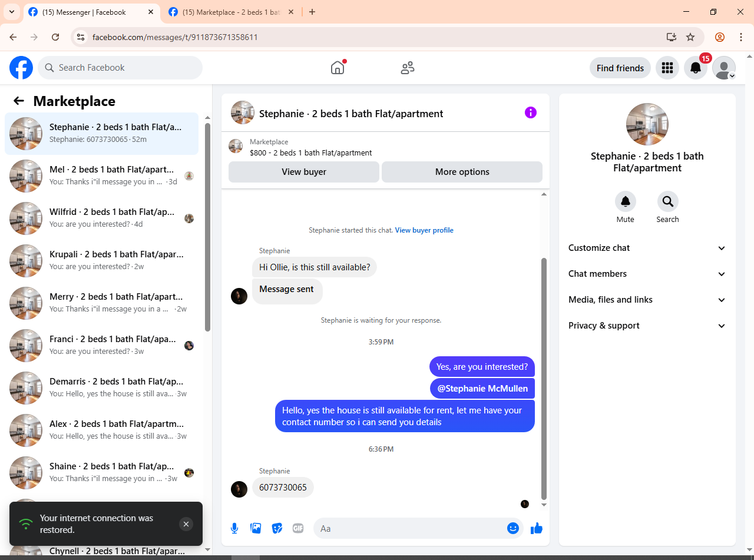Viewport: 754px width, 560px height.
Task: Reload the page with the browser refresh icon
Action: 55,37
